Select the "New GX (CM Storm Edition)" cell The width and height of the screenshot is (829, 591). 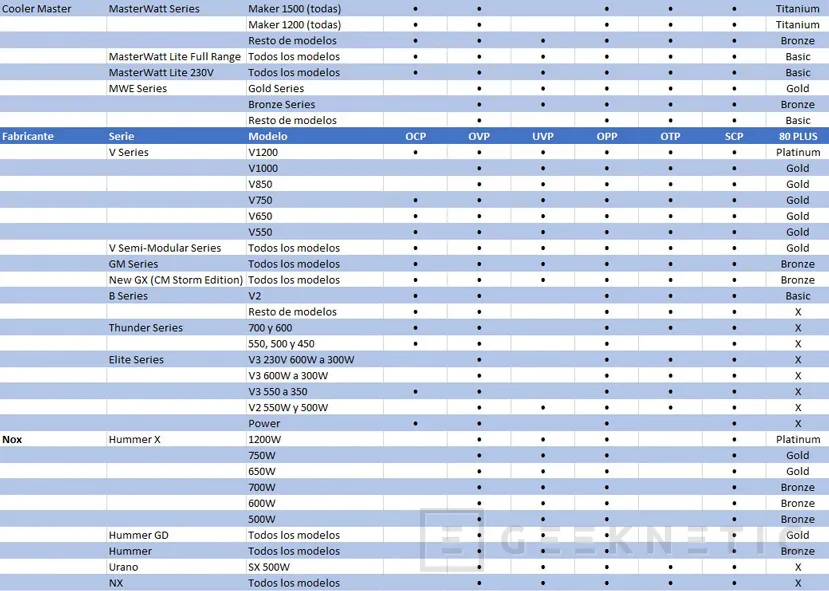tap(176, 280)
